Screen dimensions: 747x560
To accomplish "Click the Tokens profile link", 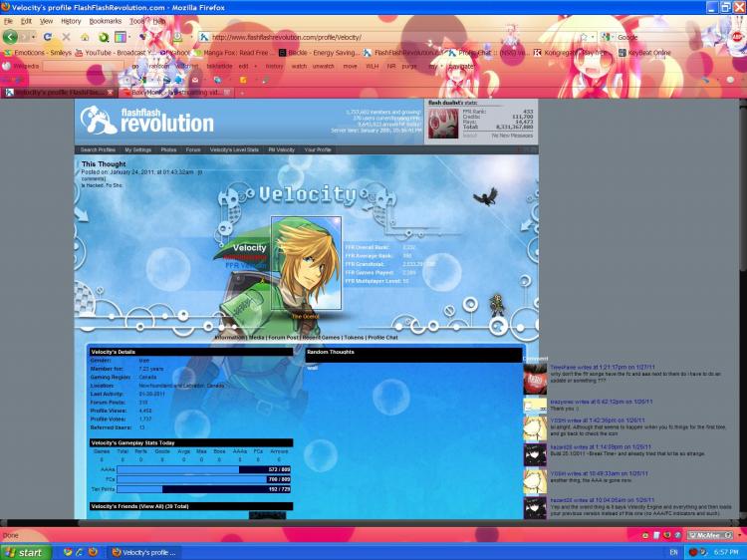I will (x=354, y=338).
